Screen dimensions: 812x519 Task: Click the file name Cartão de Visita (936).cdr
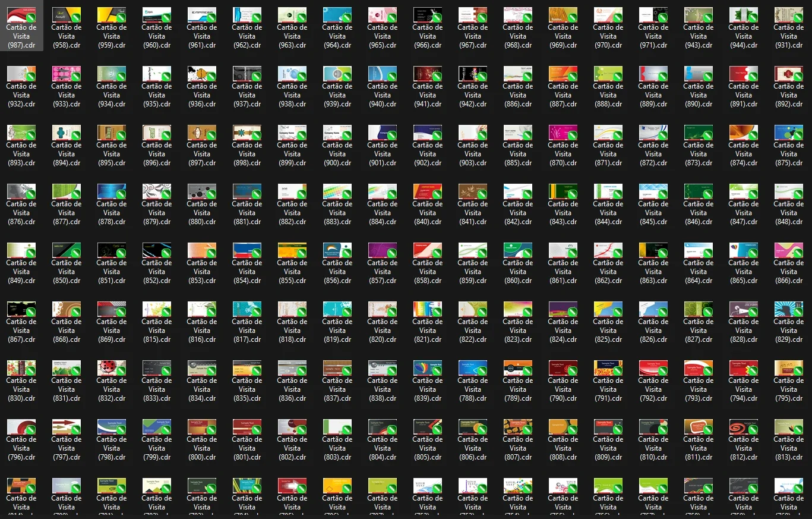click(x=202, y=95)
